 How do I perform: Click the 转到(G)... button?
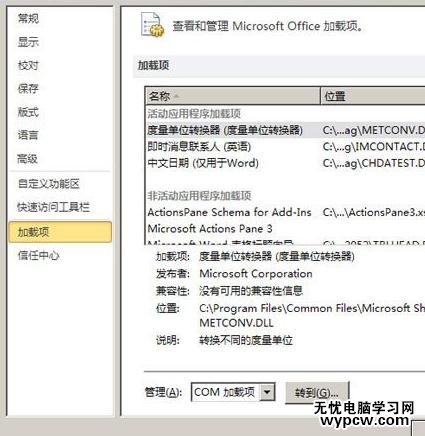[x=317, y=393]
